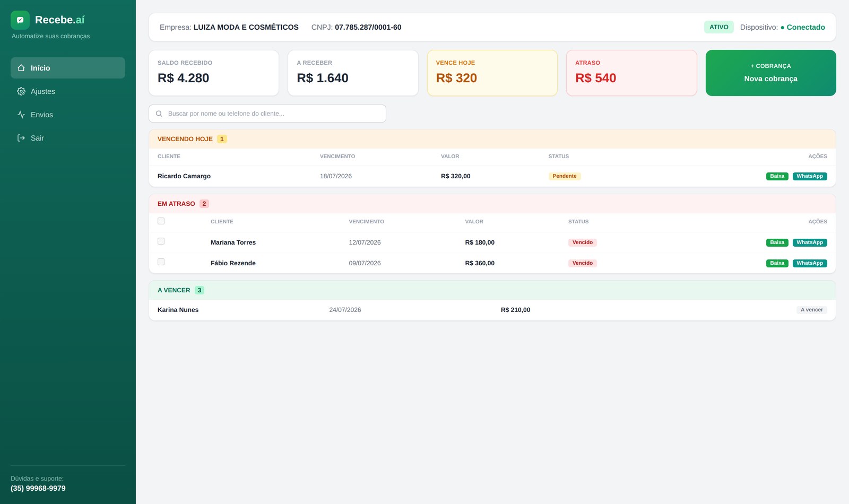The image size is (849, 504).
Task: Click the Recebe.aí logo icon
Action: tap(20, 20)
